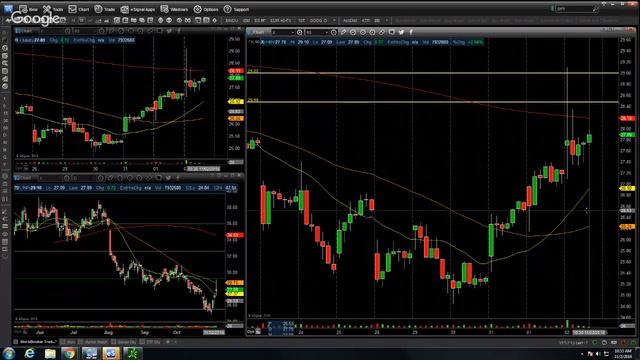This screenshot has height=360, width=640.
Task: Open the Trade menu
Action: point(105,9)
